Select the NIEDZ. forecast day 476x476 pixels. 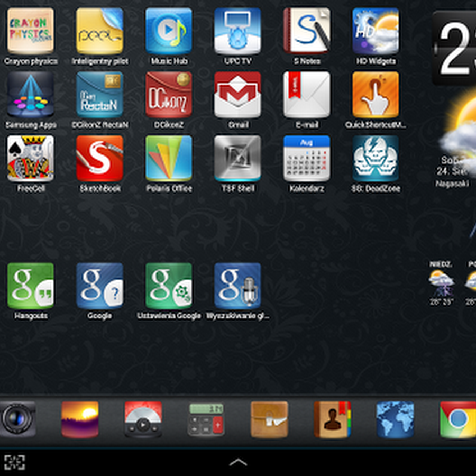click(442, 282)
